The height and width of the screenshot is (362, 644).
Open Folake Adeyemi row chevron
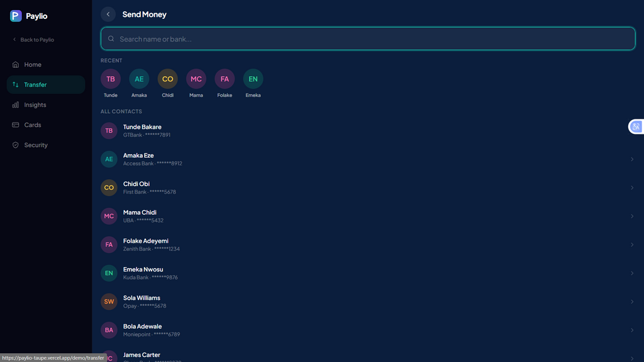click(632, 244)
